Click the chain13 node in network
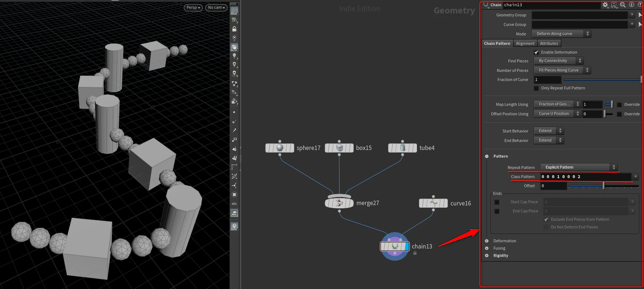The width and height of the screenshot is (644, 289). [395, 246]
